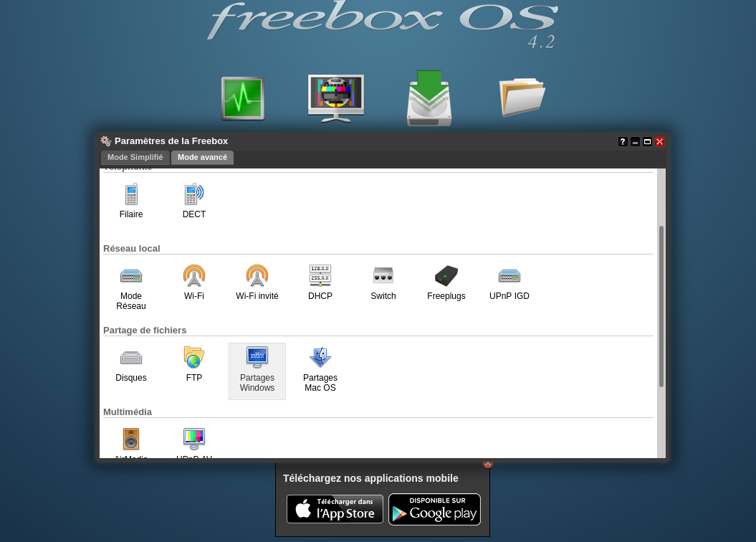
Task: Launch the green activity monitor desktop icon
Action: [x=242, y=98]
